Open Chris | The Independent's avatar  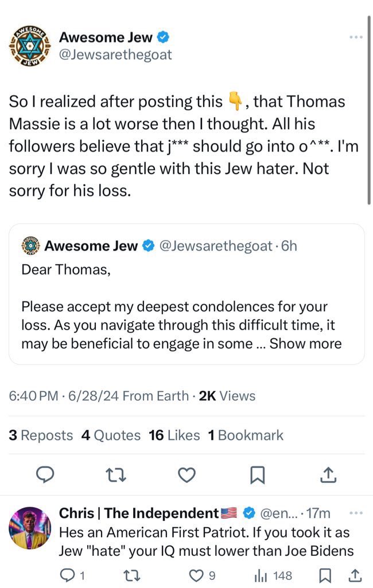coord(30,528)
